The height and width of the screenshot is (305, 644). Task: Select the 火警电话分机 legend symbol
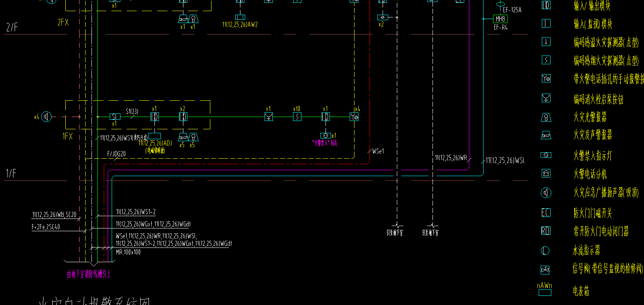pos(546,173)
